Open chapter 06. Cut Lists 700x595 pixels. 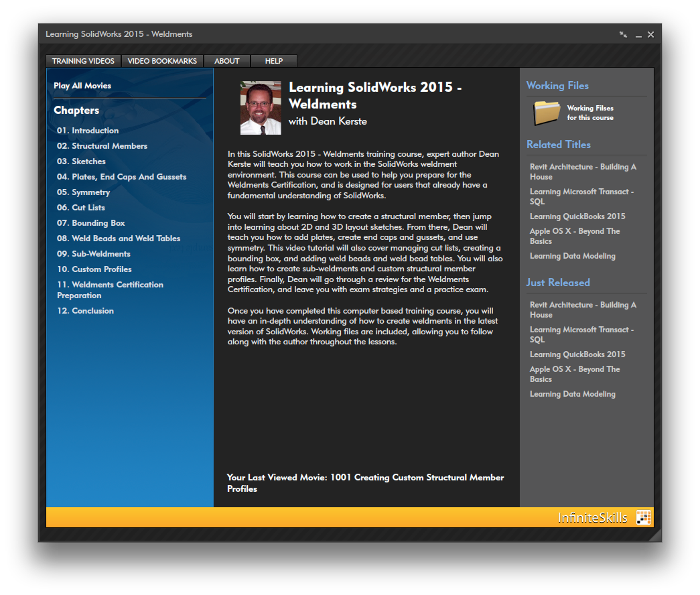[x=81, y=208]
